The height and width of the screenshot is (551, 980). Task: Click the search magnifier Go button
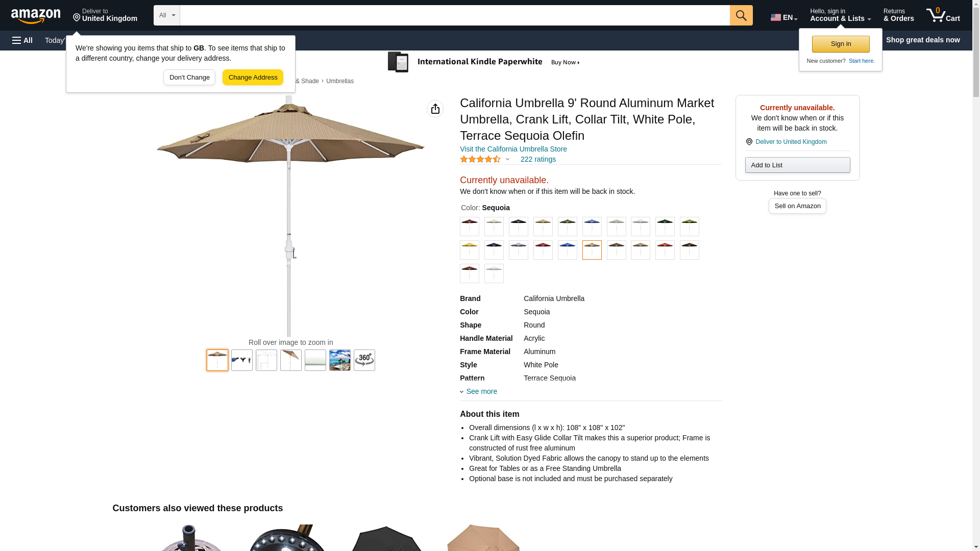click(x=741, y=15)
